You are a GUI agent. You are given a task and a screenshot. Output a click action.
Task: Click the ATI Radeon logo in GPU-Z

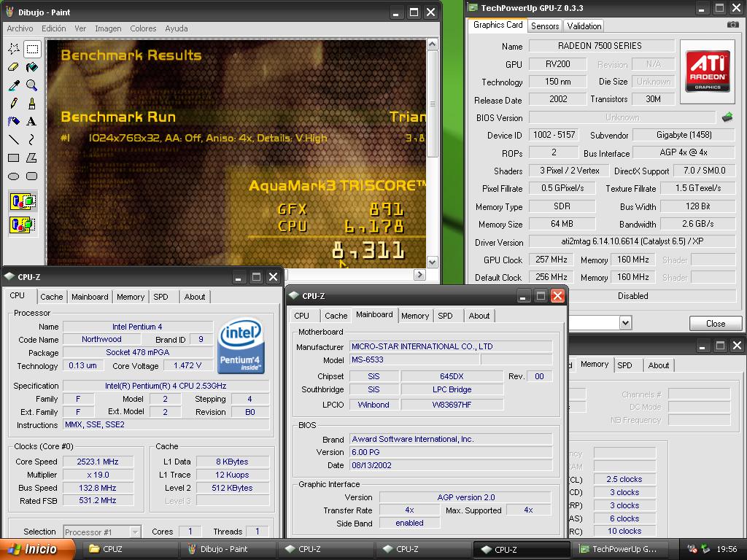tap(708, 71)
